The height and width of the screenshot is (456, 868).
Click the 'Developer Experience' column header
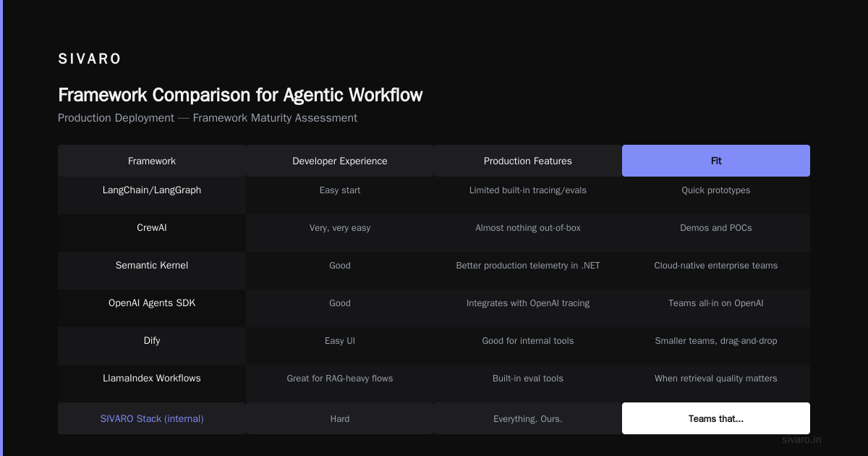pos(340,161)
